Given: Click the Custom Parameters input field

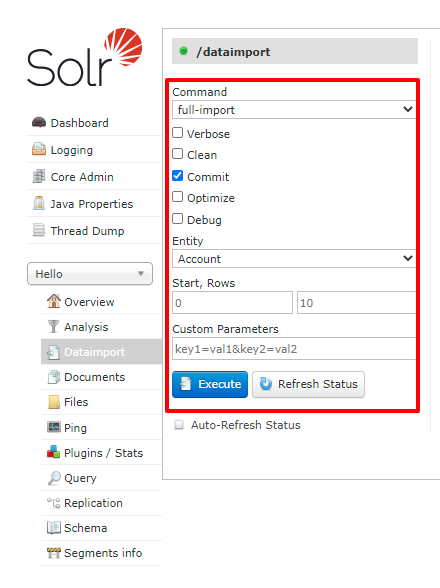Looking at the screenshot, I should 294,349.
